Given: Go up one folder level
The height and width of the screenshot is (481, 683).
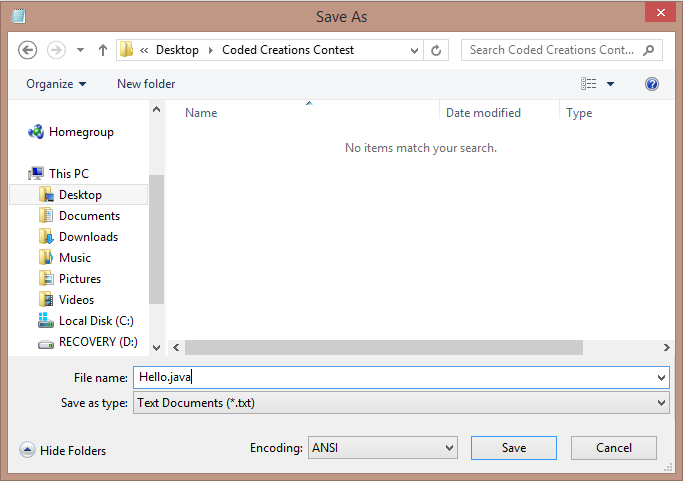Looking at the screenshot, I should [x=103, y=50].
